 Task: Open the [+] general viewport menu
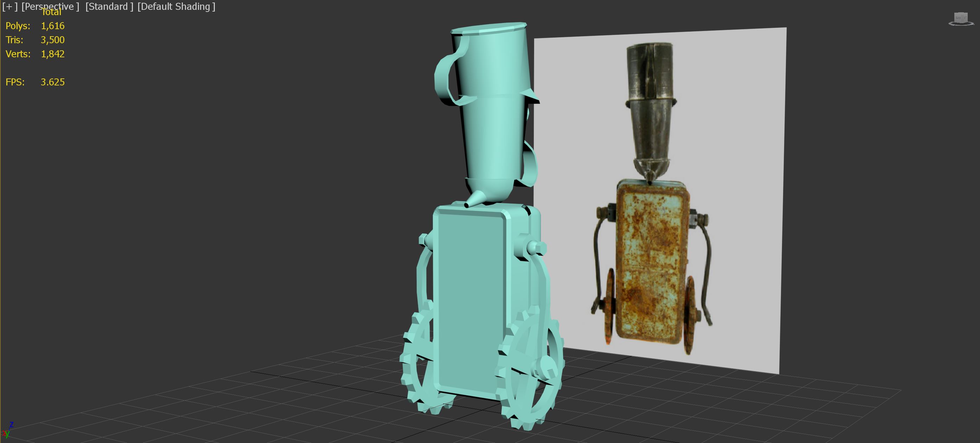tap(10, 6)
